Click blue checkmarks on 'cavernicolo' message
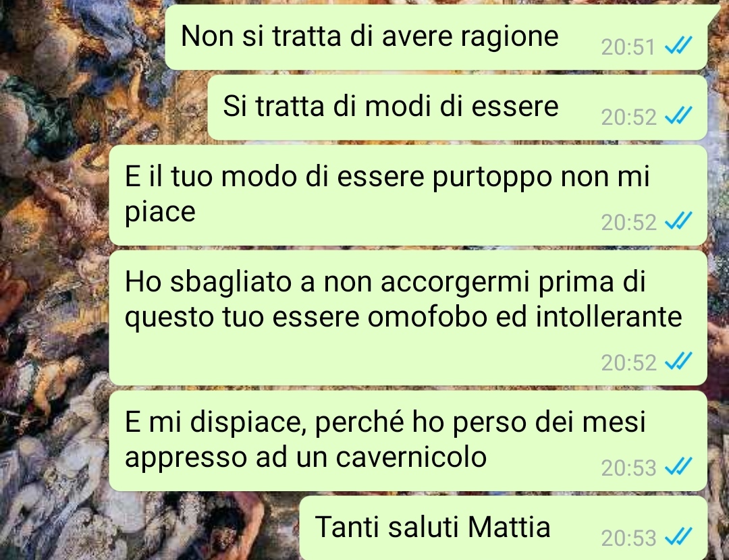Viewport: 729px width, 560px height. (x=678, y=467)
